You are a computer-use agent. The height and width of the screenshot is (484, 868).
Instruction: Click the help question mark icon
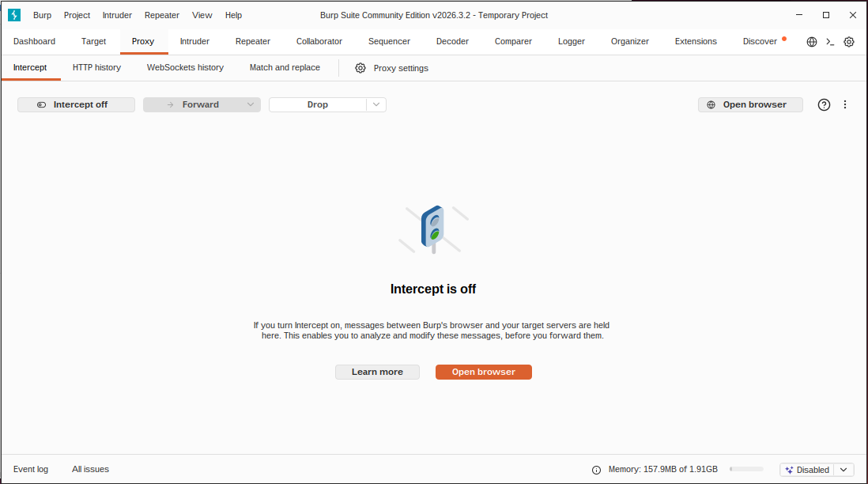pyautogui.click(x=824, y=104)
